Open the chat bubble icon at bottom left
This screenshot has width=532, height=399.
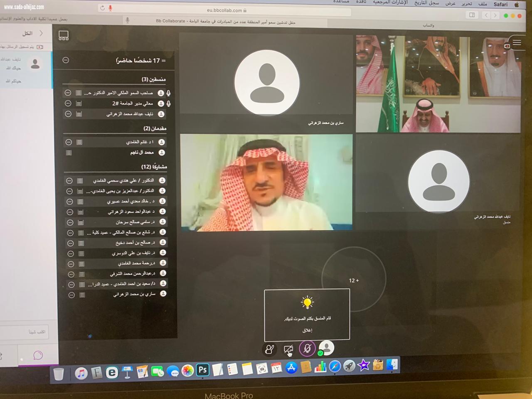38,355
